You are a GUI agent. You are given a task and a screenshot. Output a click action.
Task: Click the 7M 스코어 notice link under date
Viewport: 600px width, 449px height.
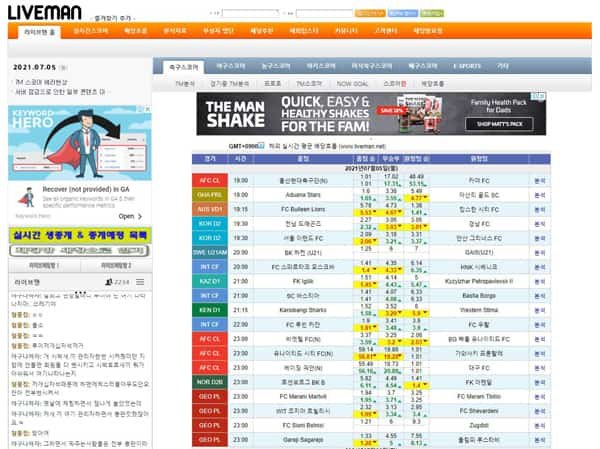tap(41, 82)
